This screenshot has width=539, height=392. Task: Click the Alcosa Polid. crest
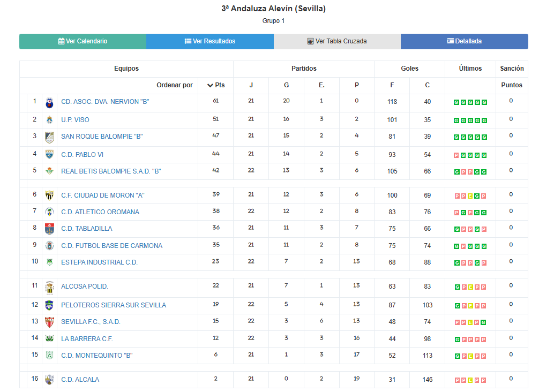(49, 288)
